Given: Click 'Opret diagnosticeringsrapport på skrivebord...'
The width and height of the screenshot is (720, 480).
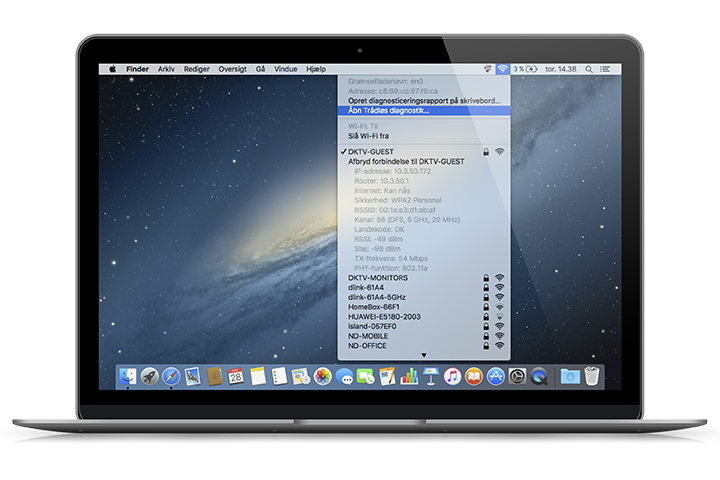Looking at the screenshot, I should click(423, 101).
